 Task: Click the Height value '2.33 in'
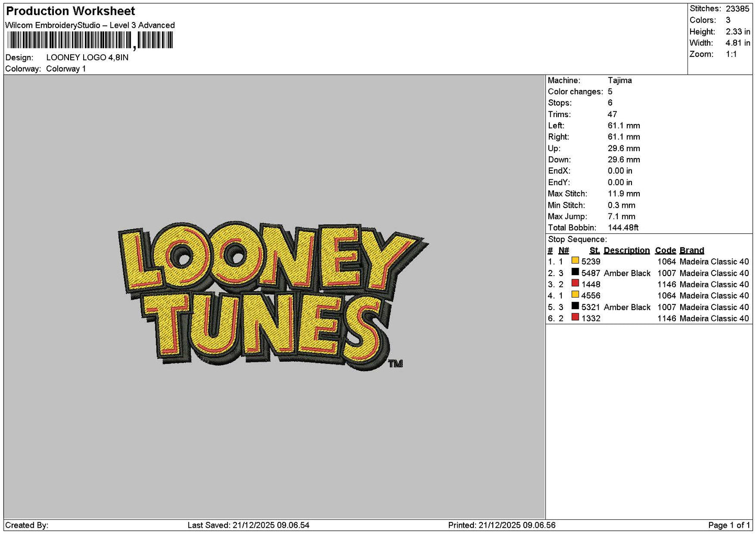pyautogui.click(x=738, y=32)
